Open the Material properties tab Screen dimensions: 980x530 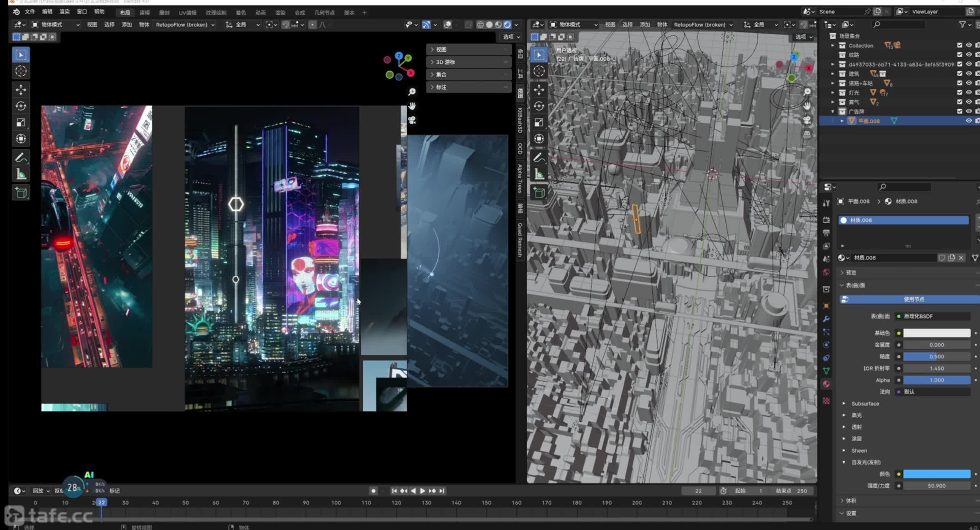click(x=826, y=384)
